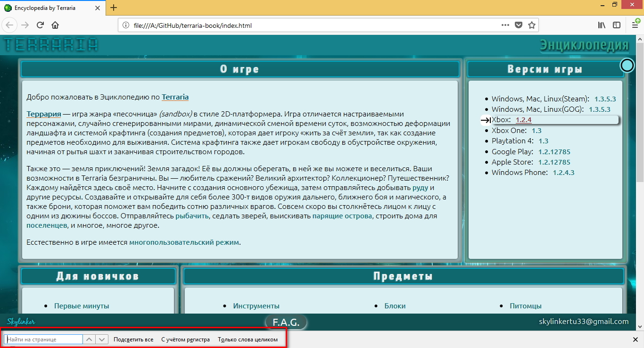Open Apple Store version 1.2.12785 link
The image size is (644, 348).
point(554,162)
